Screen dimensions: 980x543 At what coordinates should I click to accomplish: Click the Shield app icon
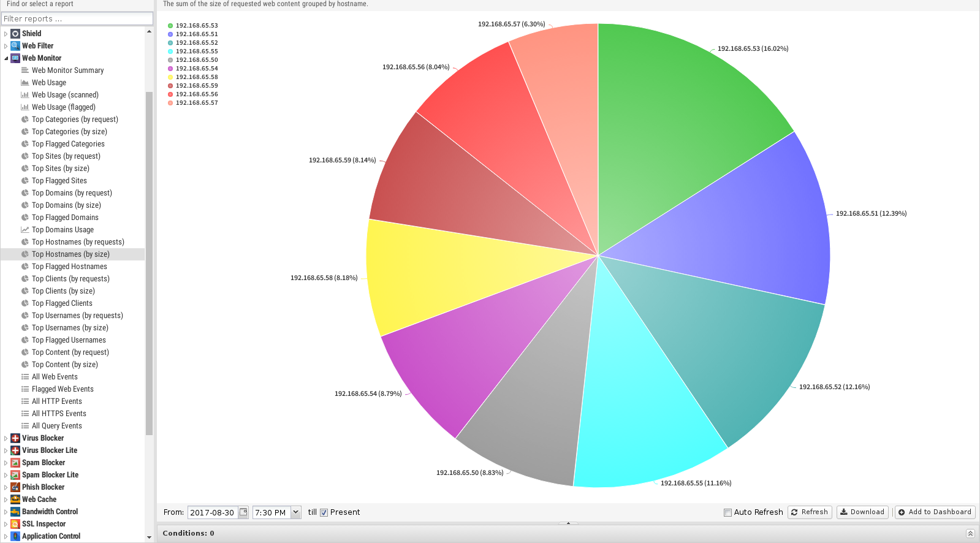(15, 34)
